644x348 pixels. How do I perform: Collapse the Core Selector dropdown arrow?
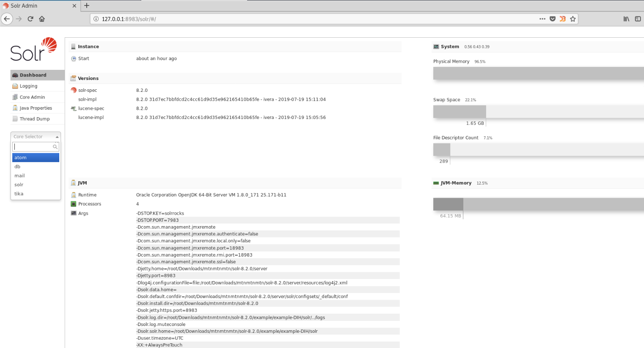58,136
